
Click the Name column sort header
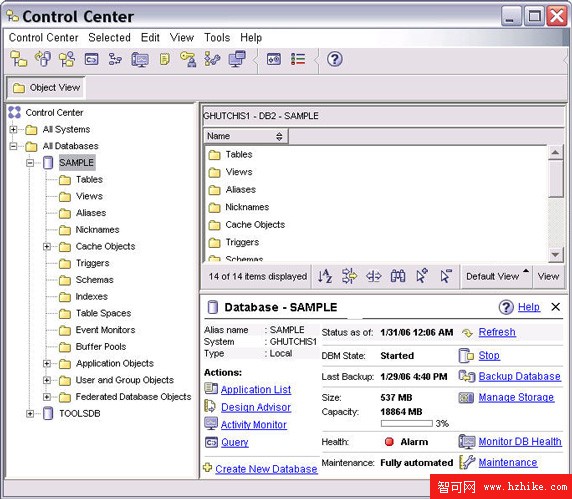(x=246, y=136)
